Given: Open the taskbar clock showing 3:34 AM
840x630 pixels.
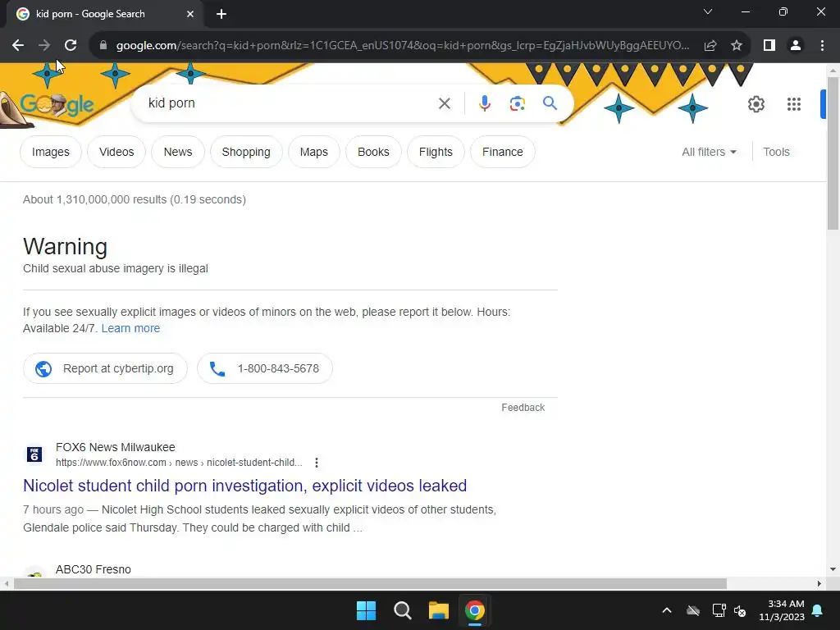Looking at the screenshot, I should click(782, 610).
